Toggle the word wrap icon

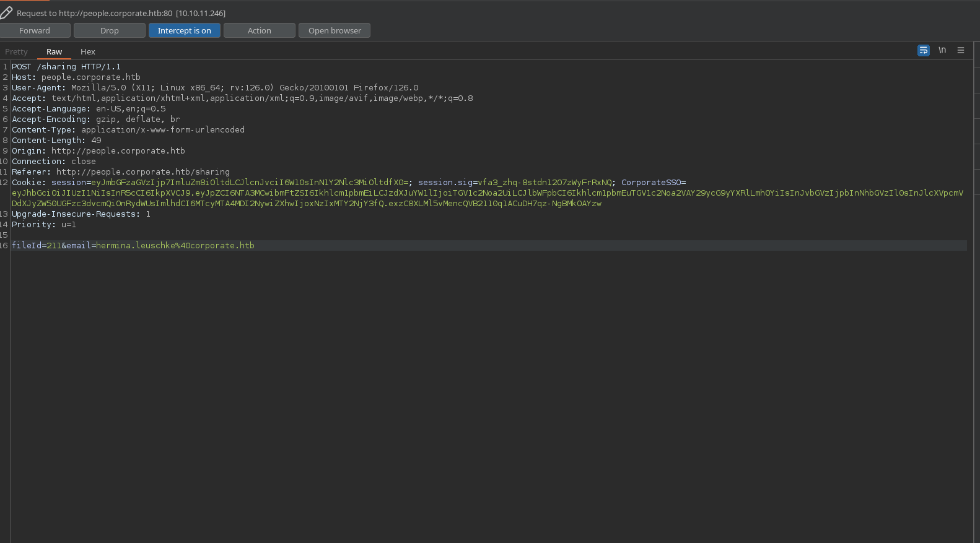924,50
